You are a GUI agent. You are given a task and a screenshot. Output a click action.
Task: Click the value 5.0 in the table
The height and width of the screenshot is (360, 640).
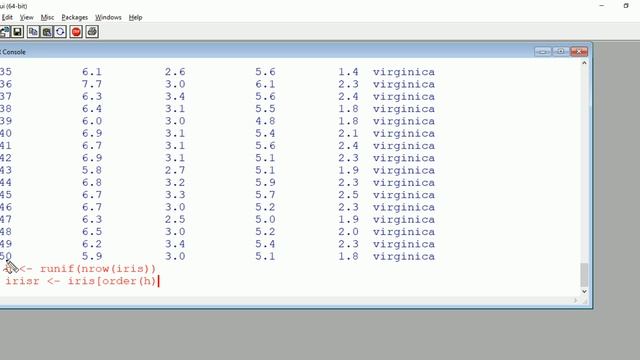(265, 220)
